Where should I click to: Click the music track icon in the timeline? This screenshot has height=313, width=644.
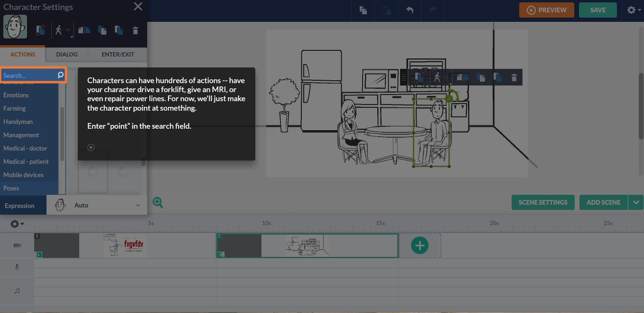[x=17, y=291]
